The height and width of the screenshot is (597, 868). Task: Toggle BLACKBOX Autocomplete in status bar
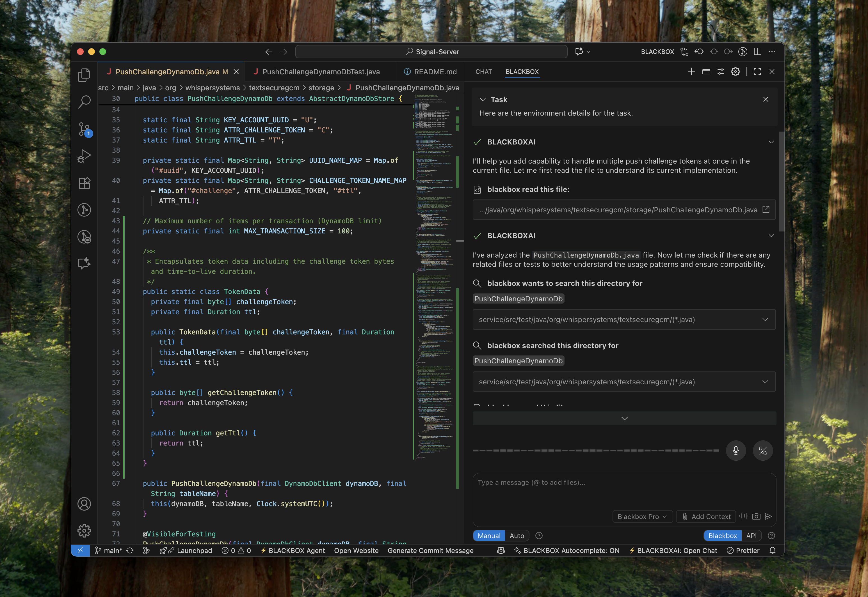point(567,551)
